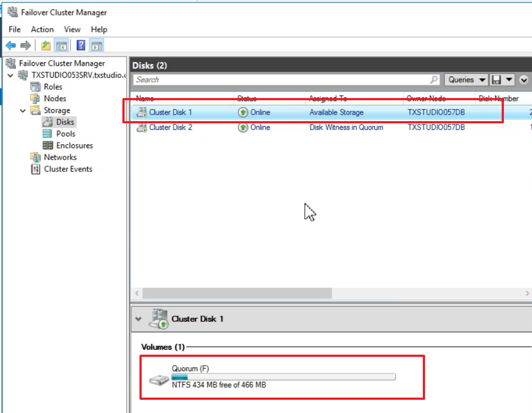Click the save query disk icon
532x413 pixels.
tap(497, 80)
